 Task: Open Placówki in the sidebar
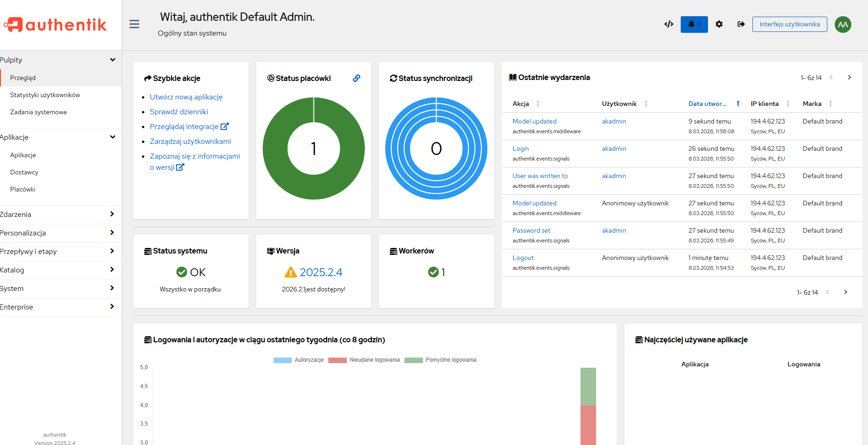[61, 189]
